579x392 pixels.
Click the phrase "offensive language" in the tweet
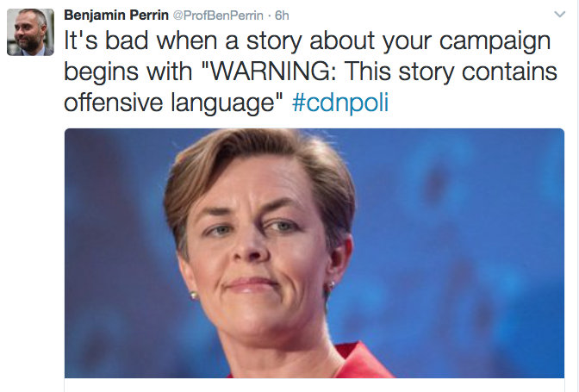tap(170, 103)
